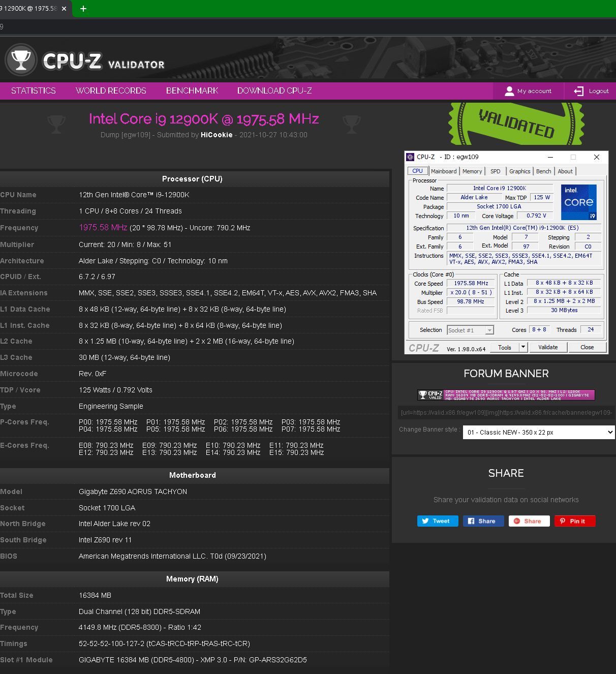
Task: Click the Google Share button
Action: pyautogui.click(x=529, y=521)
